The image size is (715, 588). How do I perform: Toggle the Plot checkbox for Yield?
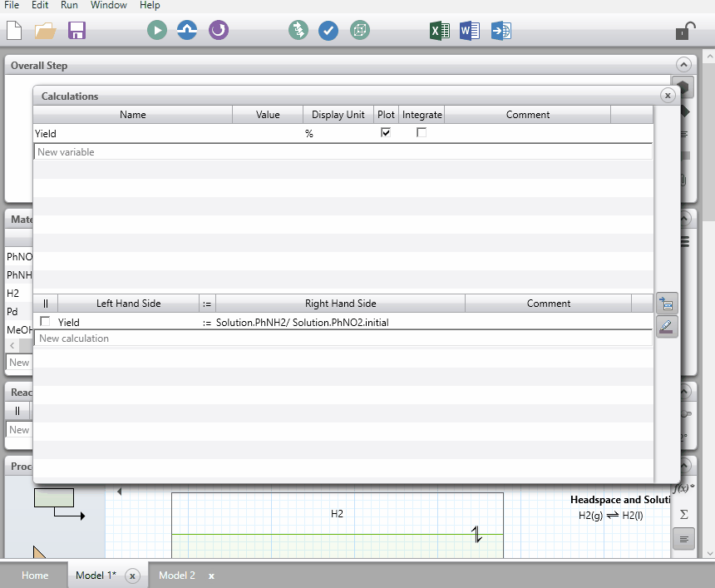click(x=385, y=133)
